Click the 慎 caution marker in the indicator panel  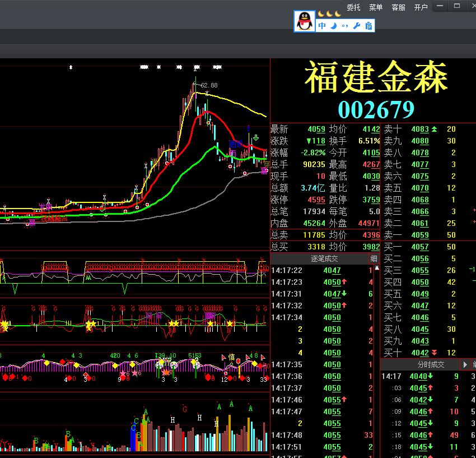click(232, 357)
